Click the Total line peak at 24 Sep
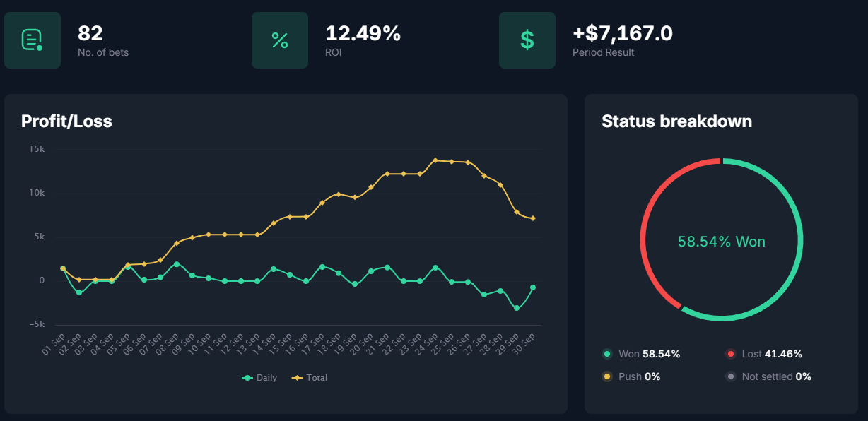 point(435,160)
